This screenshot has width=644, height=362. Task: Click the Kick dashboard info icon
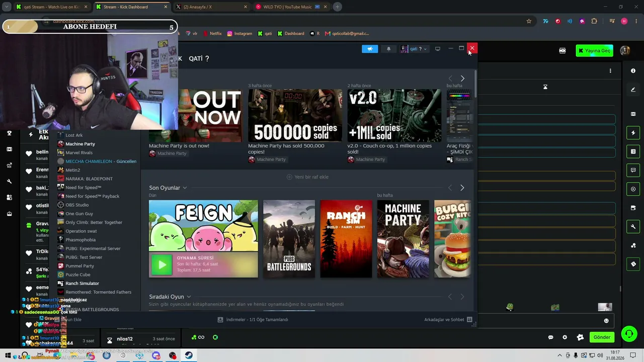pos(633,71)
